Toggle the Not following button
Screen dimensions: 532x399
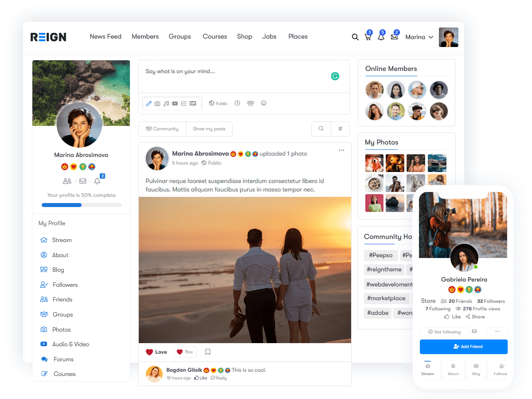[x=444, y=332]
